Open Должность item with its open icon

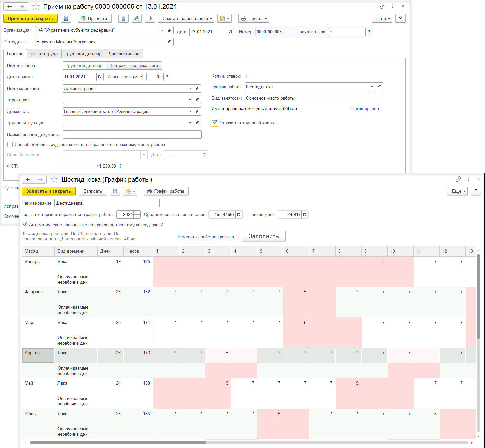coord(198,111)
